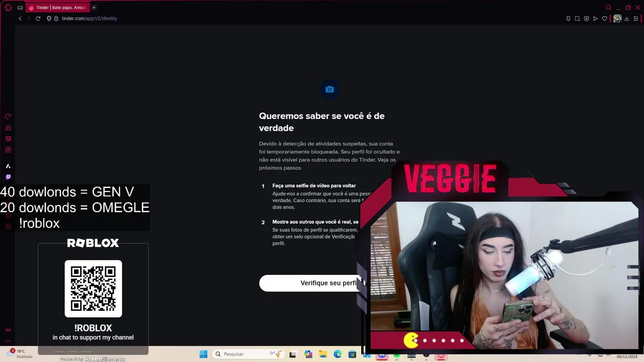Reload the Tinder page
Viewport: 644px width, 362px height.
[38, 19]
